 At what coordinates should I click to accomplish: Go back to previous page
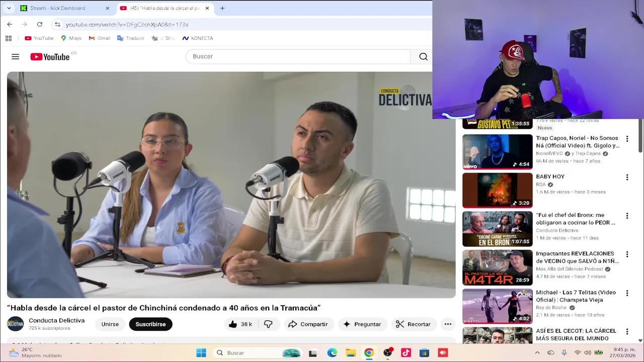point(10,24)
